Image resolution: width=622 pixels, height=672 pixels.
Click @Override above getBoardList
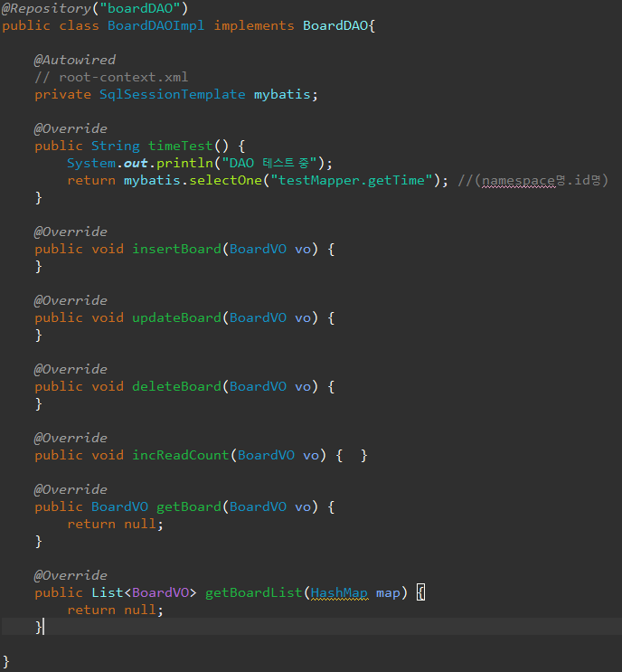tap(71, 575)
